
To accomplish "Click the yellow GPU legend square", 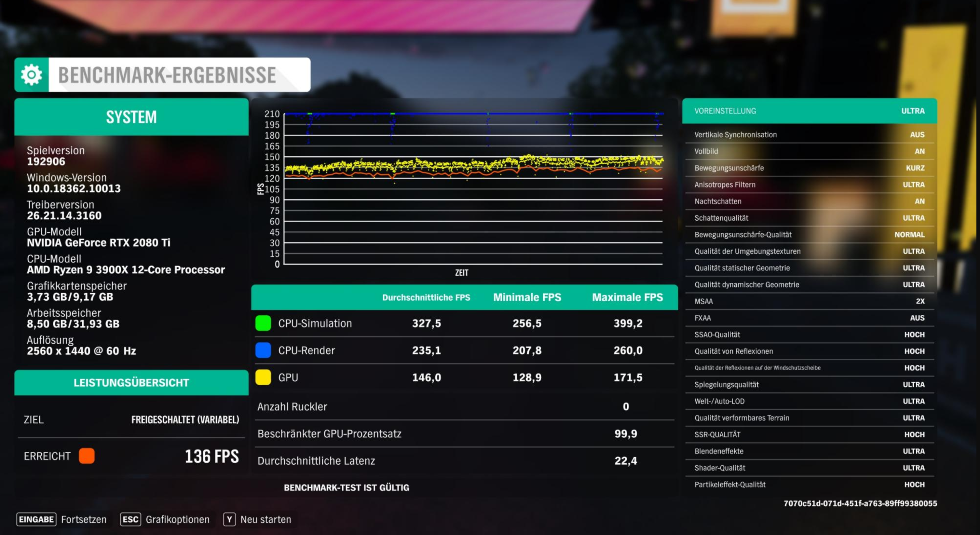I will point(263,377).
